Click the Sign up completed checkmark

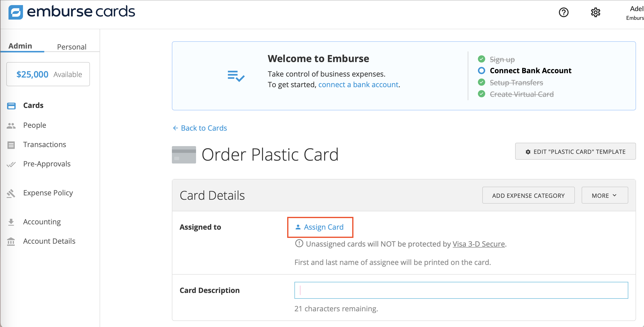[482, 59]
